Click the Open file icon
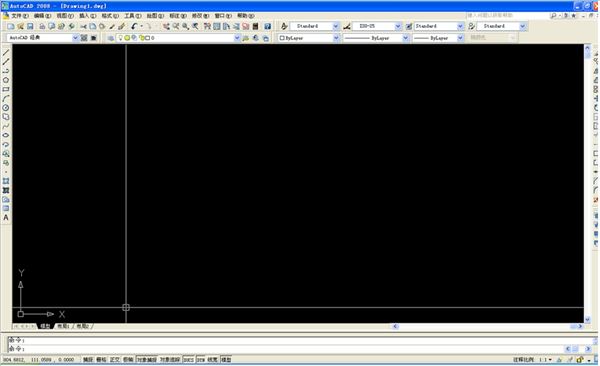Screen dimensions: 600x366 [20, 26]
